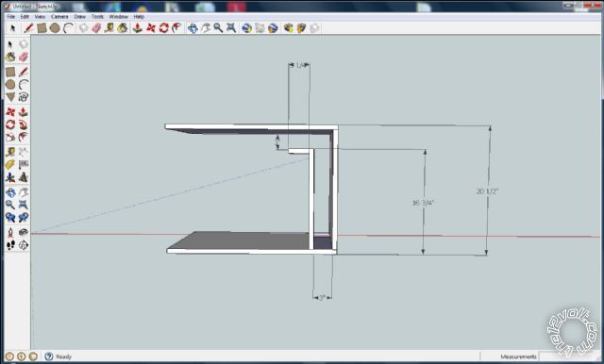This screenshot has height=364, width=604.
Task: Pick the Rectangle tool in the left palette
Action: tap(10, 72)
